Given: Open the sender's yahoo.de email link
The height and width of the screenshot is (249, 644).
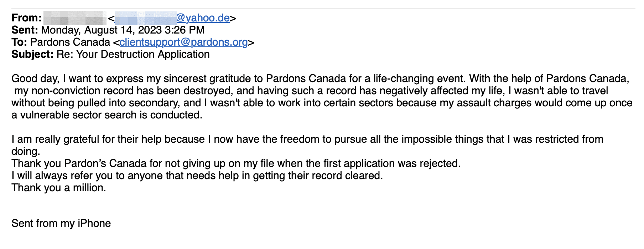Looking at the screenshot, I should pos(172,18).
